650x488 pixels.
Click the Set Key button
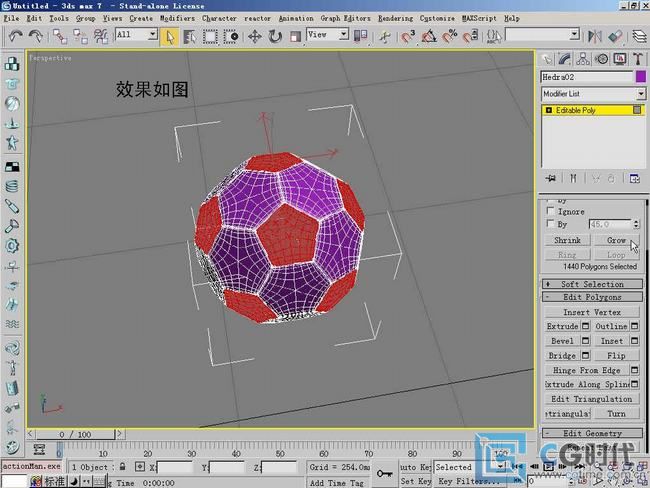415,481
